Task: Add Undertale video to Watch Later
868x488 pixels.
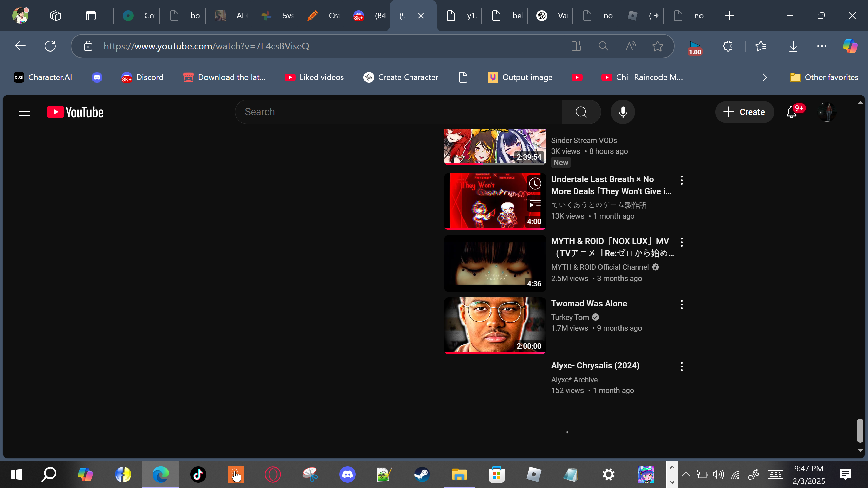Action: [535, 184]
